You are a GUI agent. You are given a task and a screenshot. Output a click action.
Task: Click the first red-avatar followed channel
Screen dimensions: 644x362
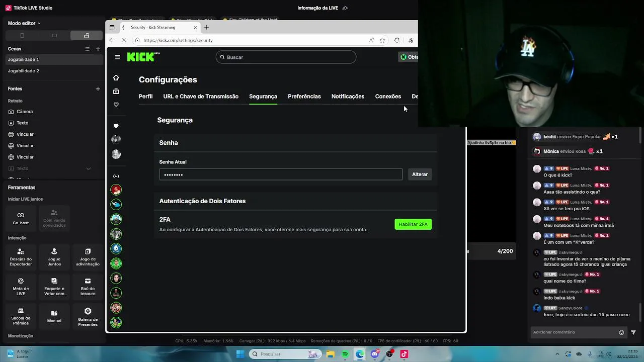tap(116, 190)
